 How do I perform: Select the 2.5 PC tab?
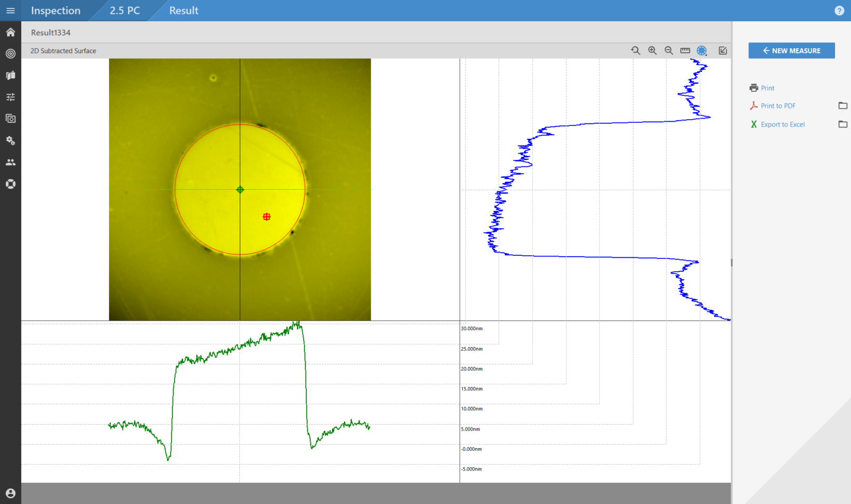pos(124,11)
